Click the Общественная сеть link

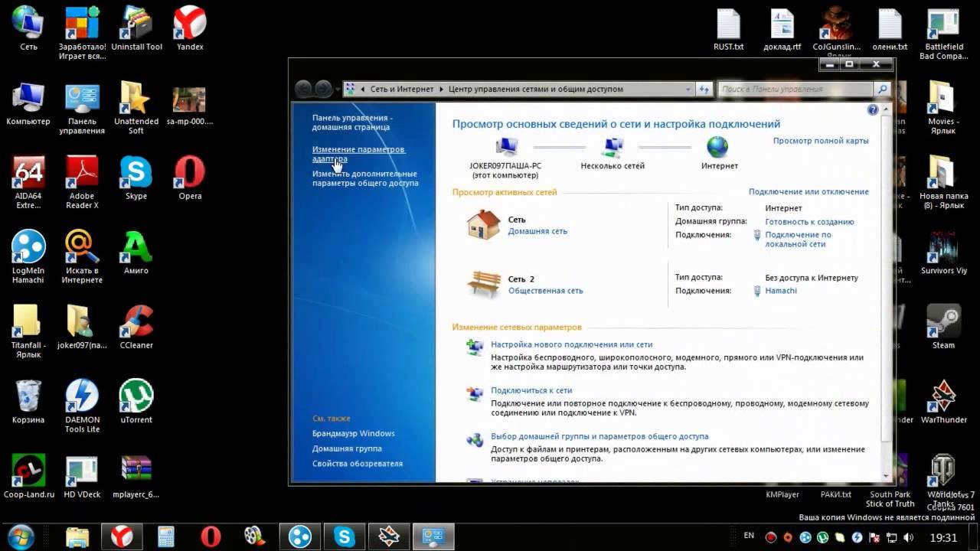545,291
